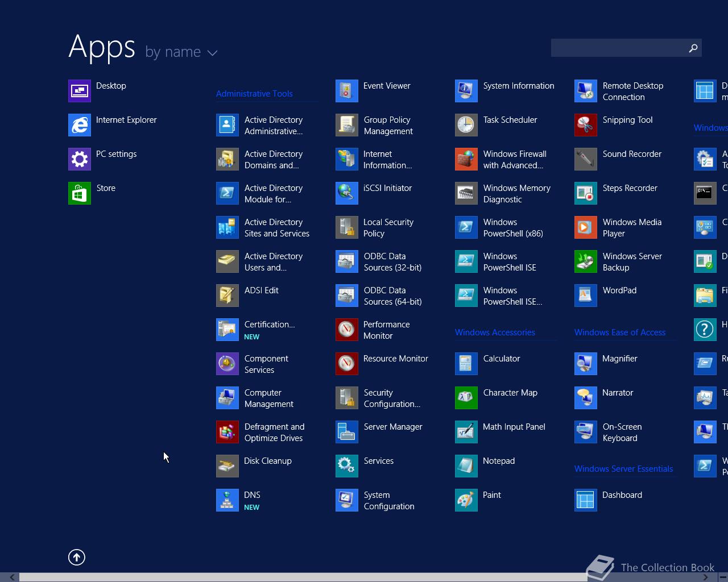Viewport: 728px width, 582px height.
Task: Launch Resource Monitor icon
Action: click(x=347, y=364)
